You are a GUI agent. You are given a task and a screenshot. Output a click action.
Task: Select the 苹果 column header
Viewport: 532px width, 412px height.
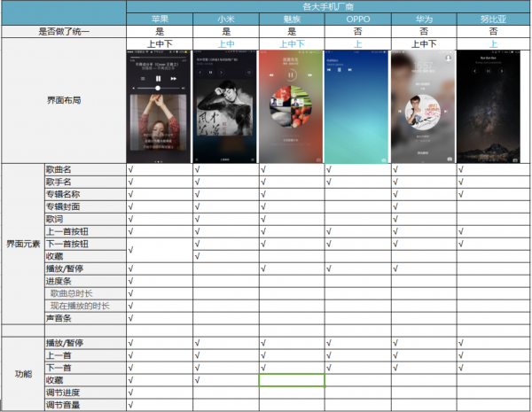click(160, 19)
